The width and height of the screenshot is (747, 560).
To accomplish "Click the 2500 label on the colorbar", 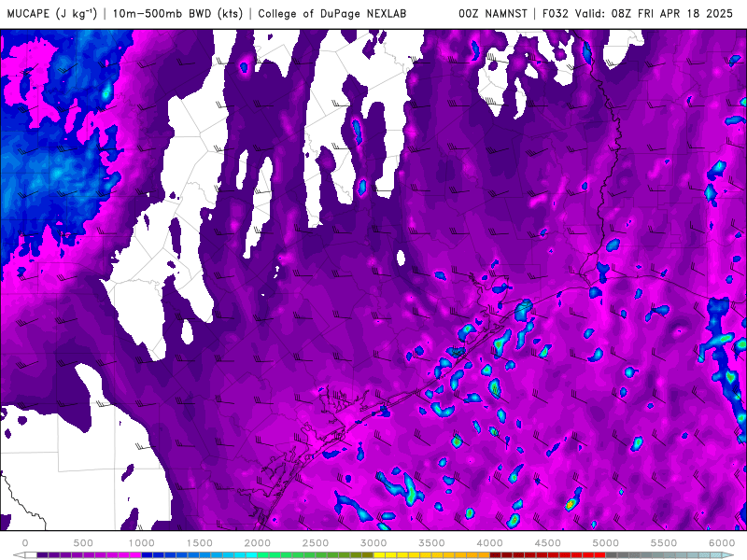I will [316, 543].
